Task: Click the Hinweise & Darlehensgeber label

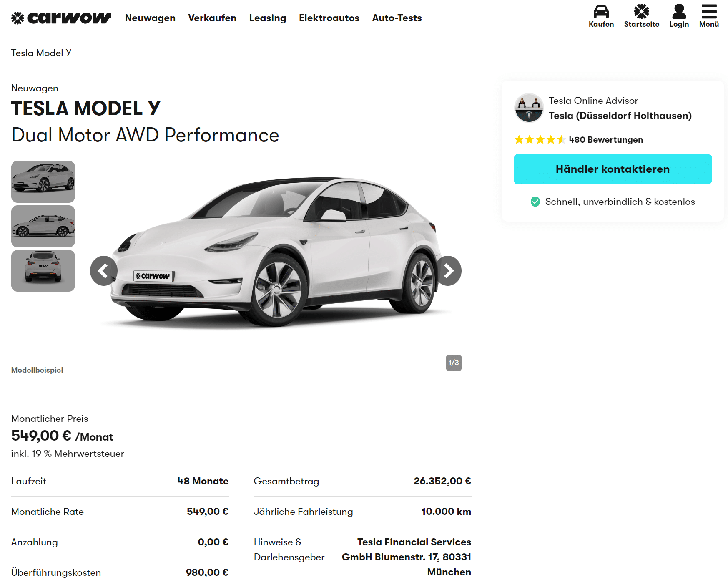Action: (289, 550)
